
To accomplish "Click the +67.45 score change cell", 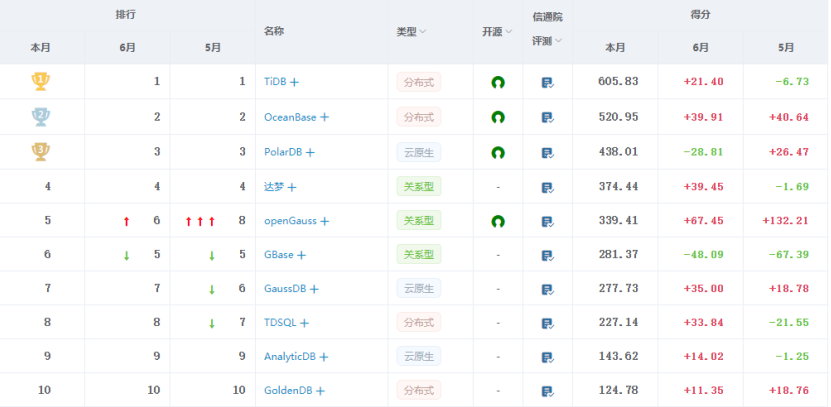I will 703,220.
